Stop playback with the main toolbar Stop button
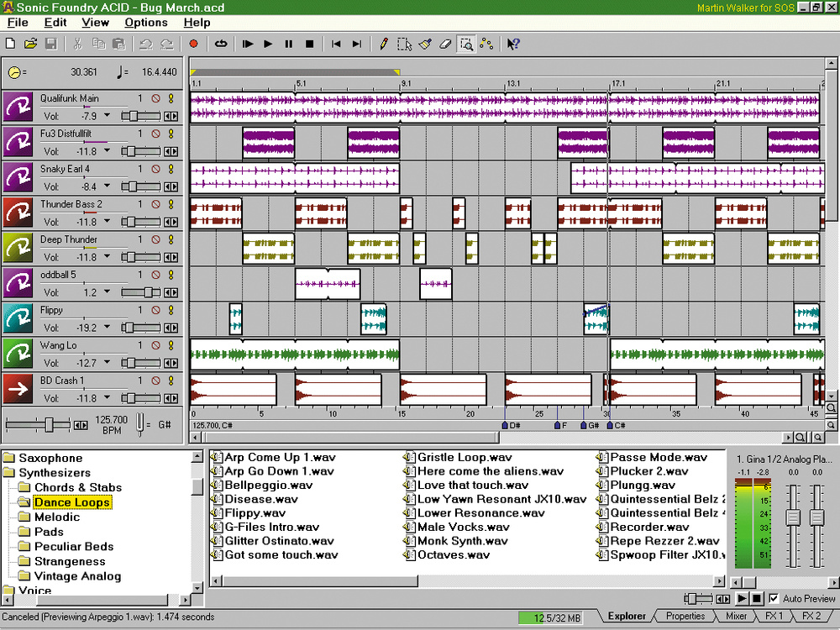 pos(309,44)
